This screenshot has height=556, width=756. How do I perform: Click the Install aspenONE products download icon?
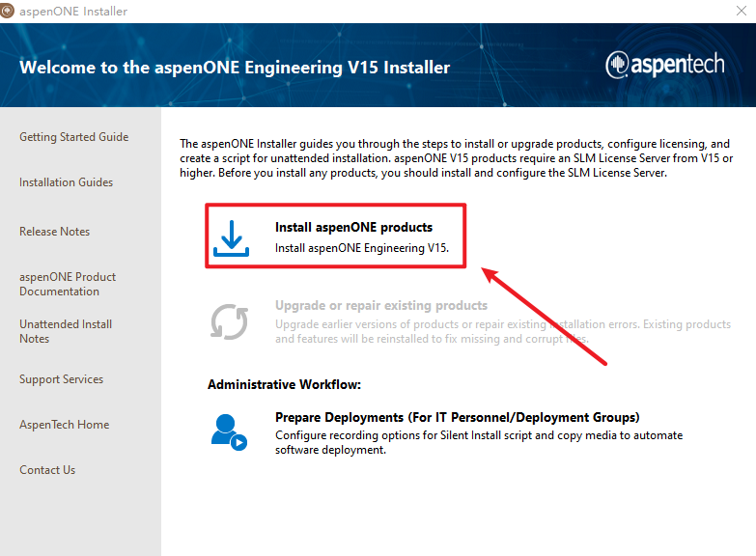pyautogui.click(x=231, y=237)
